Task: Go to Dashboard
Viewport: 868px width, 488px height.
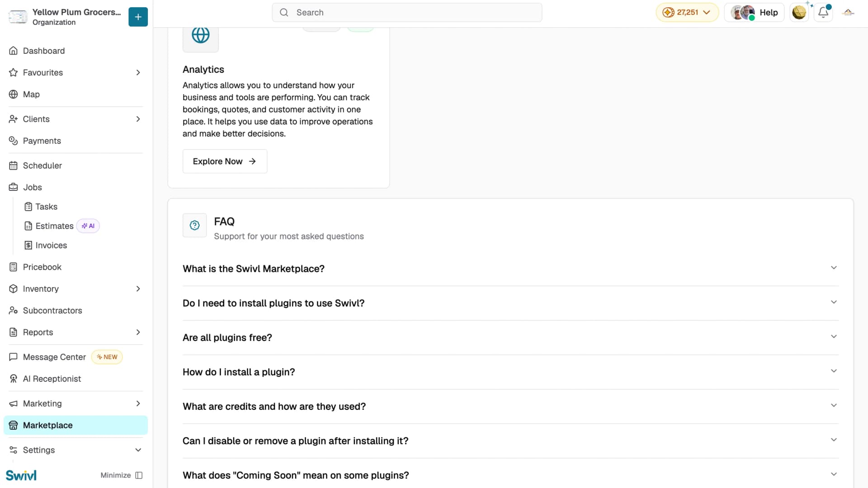Action: [75, 51]
